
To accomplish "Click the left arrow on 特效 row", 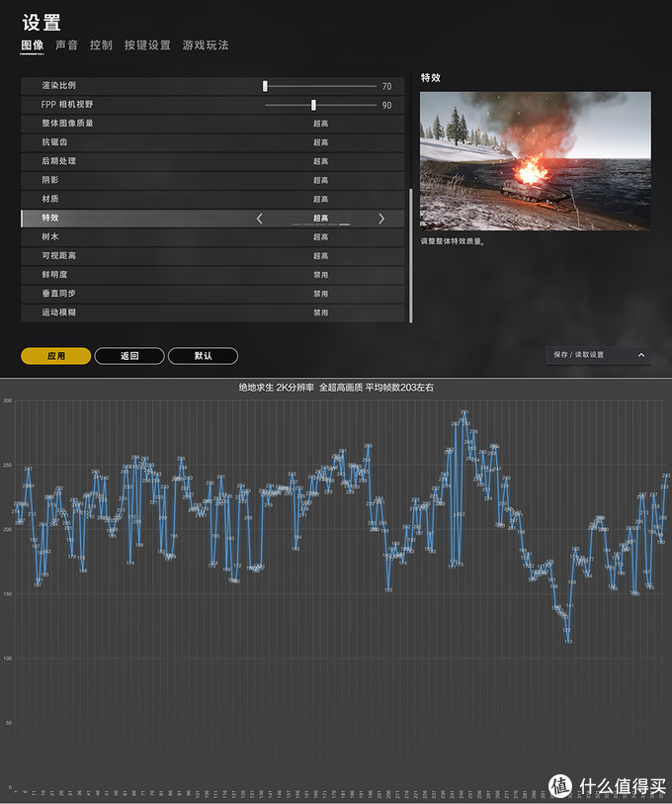I will pos(260,219).
